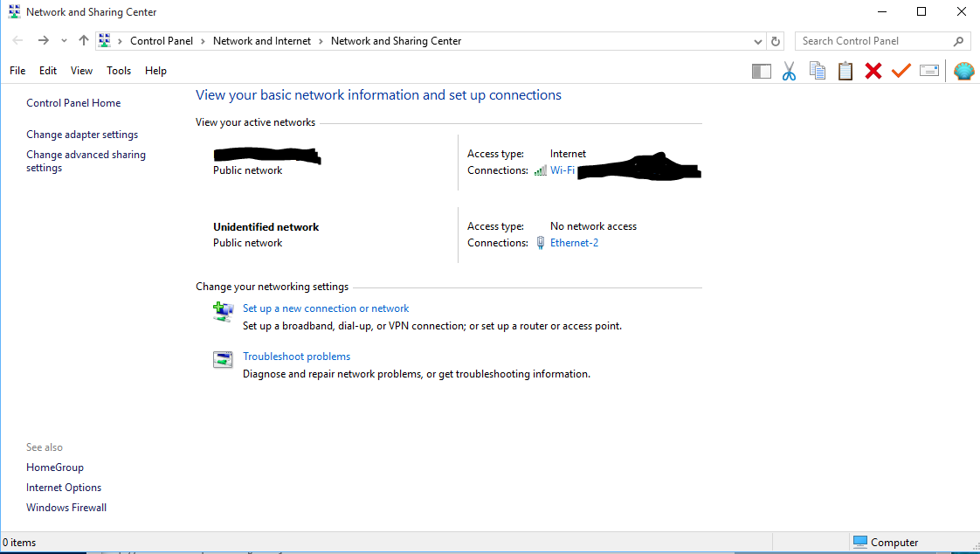Click the Unidentified network label
This screenshot has height=554, width=980.
266,227
